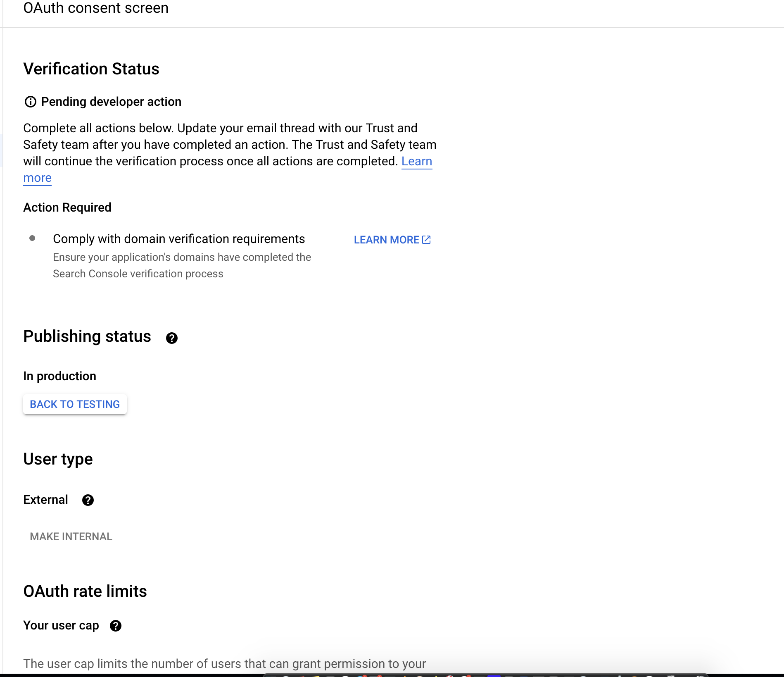Click the help icon beside External user type
Screen dimensions: 784x677
tap(88, 500)
